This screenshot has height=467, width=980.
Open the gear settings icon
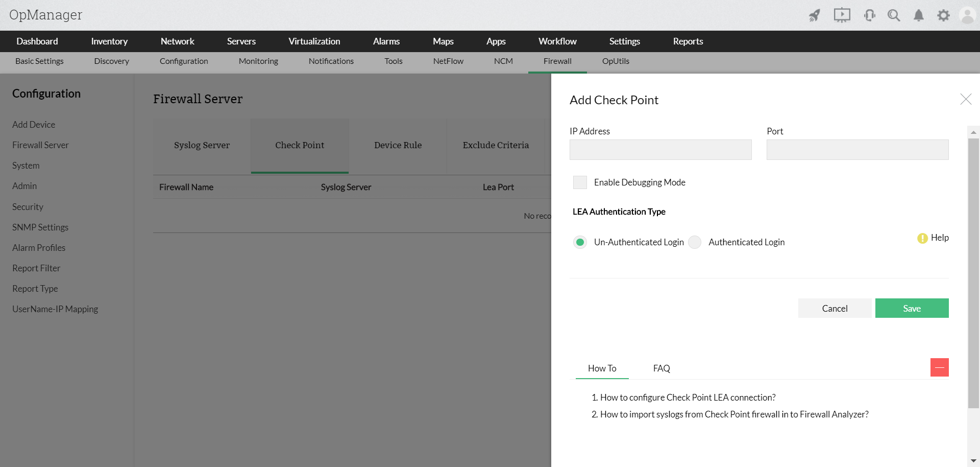pyautogui.click(x=943, y=15)
